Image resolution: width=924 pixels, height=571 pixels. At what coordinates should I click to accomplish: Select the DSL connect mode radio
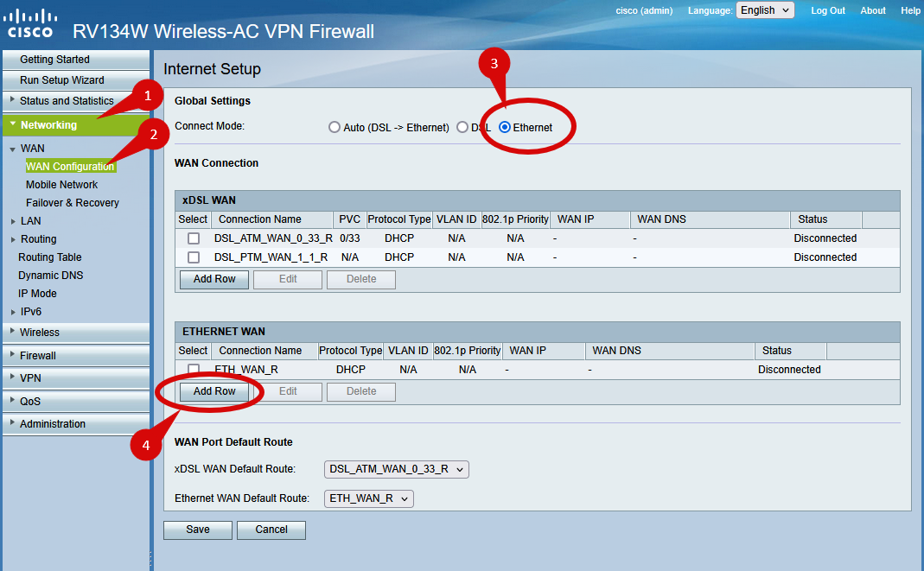[x=462, y=127]
